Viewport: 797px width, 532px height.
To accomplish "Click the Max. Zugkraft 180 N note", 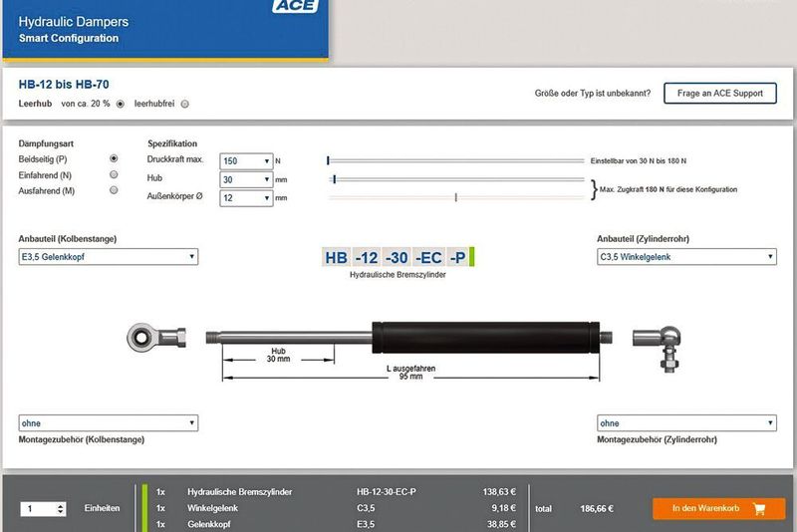I will click(x=668, y=189).
